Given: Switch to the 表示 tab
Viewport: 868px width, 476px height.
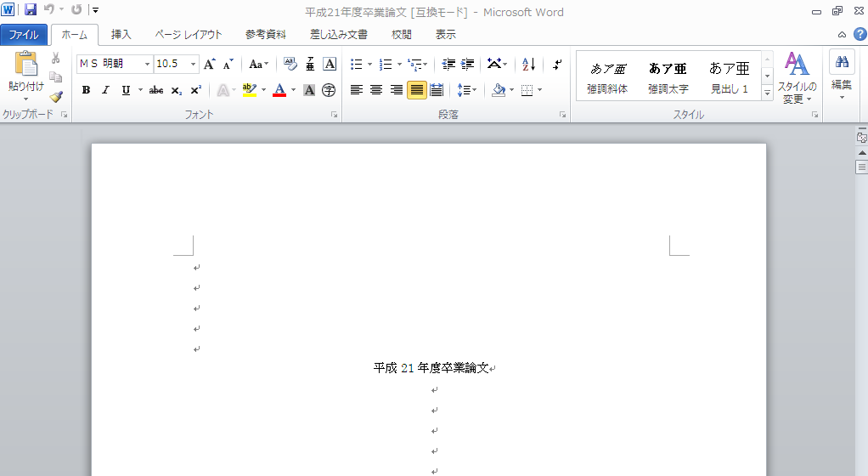Looking at the screenshot, I should [446, 34].
